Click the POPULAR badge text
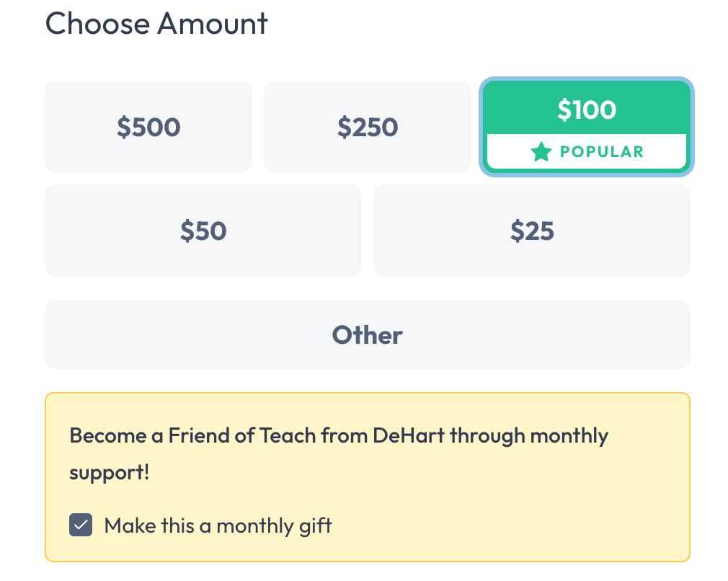This screenshot has width=728, height=581. coord(602,152)
